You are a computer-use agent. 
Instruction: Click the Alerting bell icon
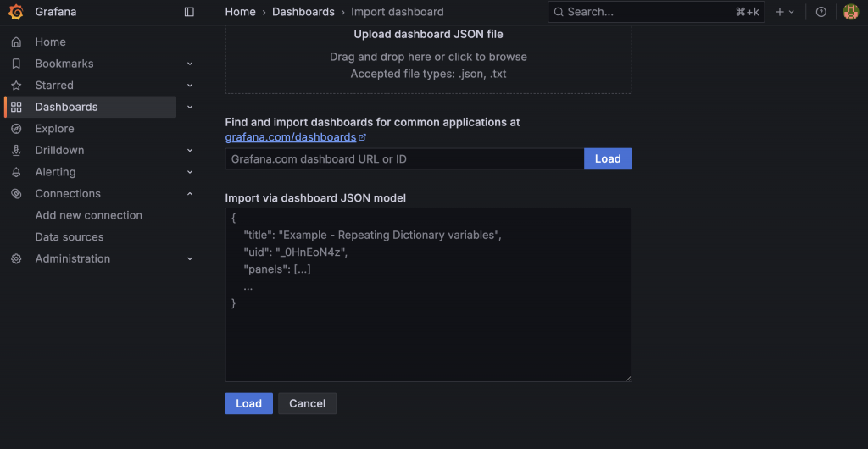(17, 172)
